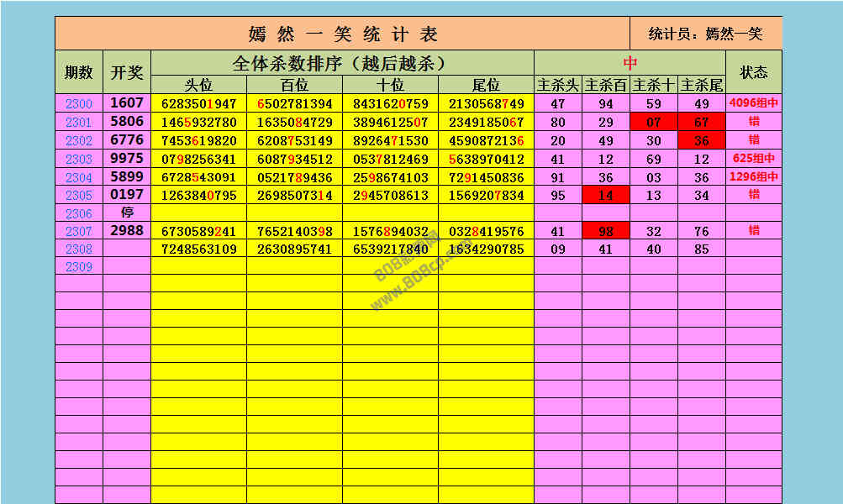Select the red highlighted cell 14
Screen dimensions: 843x504
point(606,196)
